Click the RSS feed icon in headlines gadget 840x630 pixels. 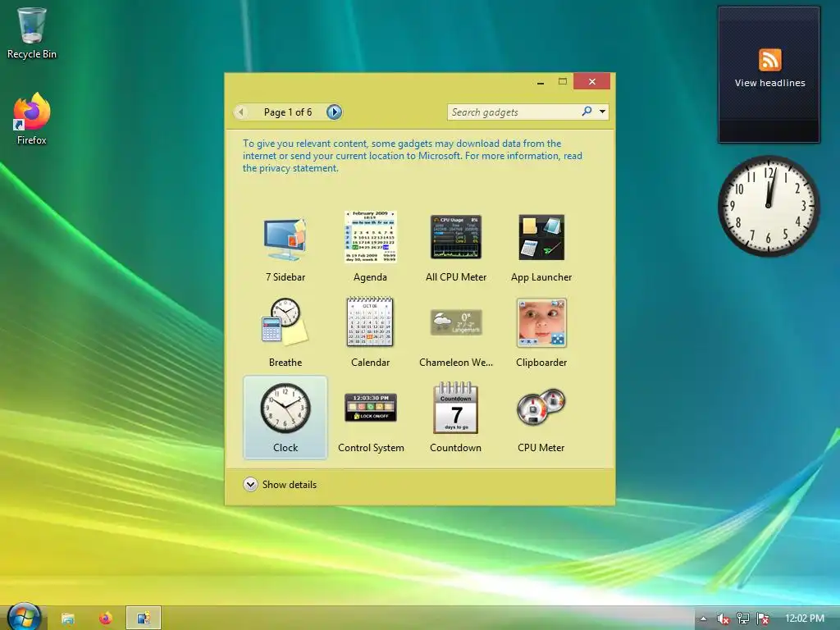pyautogui.click(x=769, y=59)
